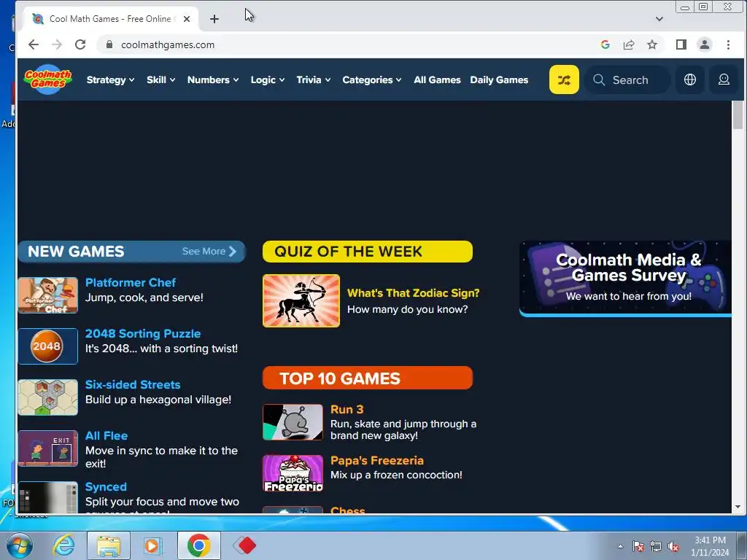
Task: Click the page vertical scrollbar thumb
Action: tap(738, 115)
